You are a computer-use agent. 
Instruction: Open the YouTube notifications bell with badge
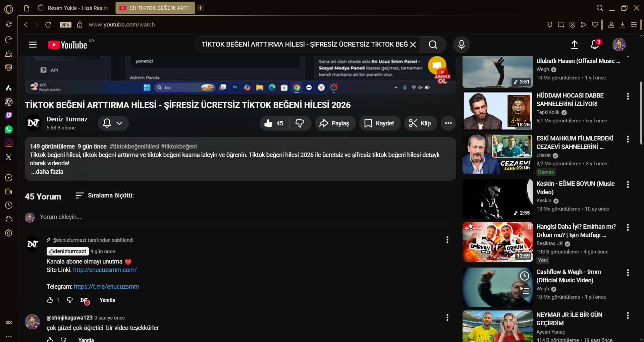[595, 45]
